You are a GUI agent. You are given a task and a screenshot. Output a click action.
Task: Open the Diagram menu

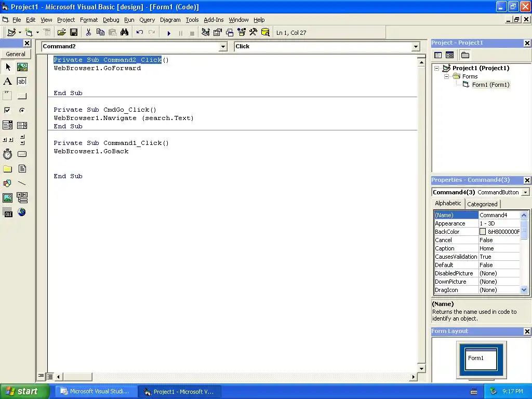click(x=170, y=20)
